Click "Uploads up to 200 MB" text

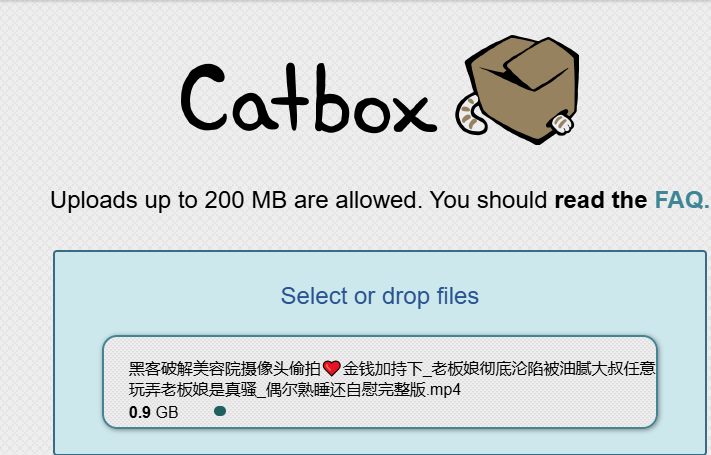point(168,200)
